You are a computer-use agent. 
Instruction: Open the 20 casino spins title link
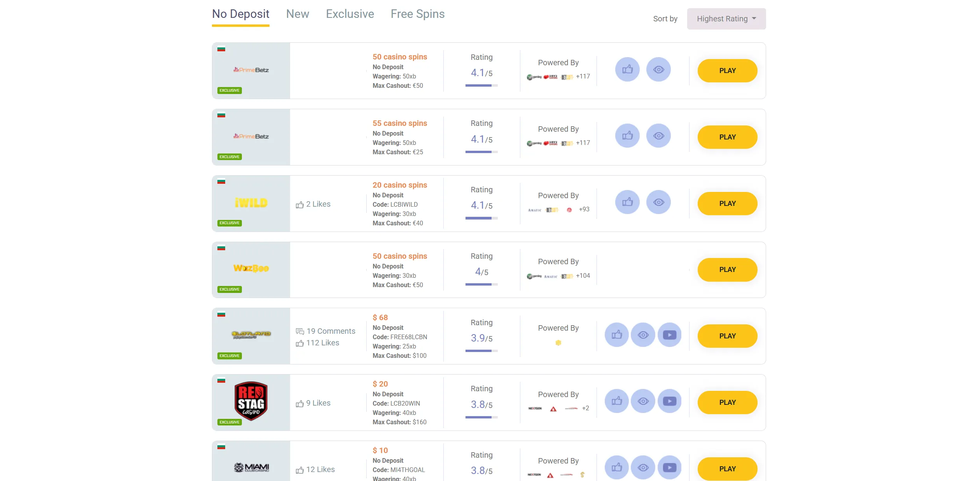(x=400, y=185)
